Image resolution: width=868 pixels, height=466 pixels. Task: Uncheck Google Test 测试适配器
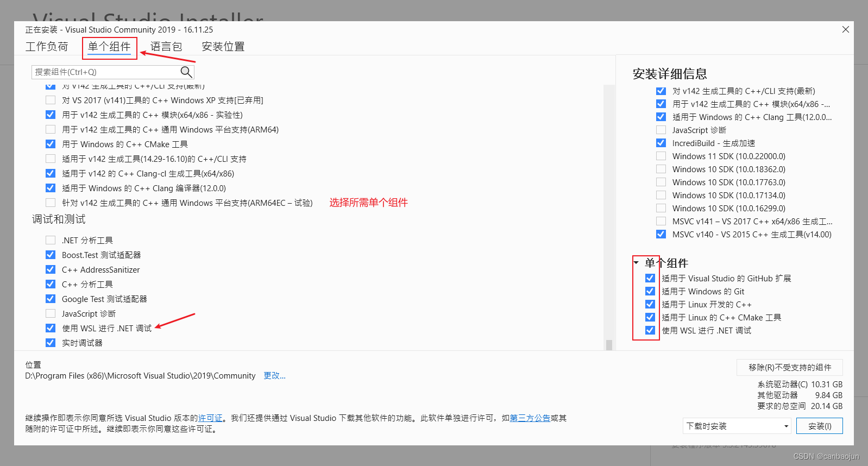coord(51,299)
